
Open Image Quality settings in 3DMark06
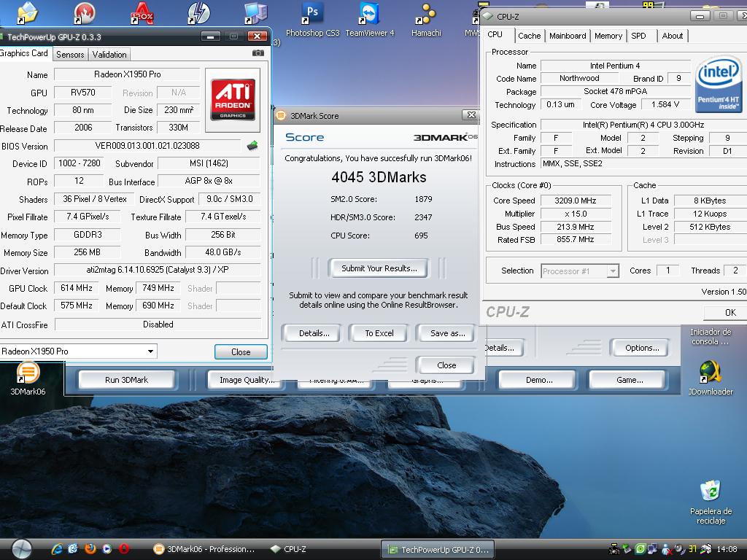tap(247, 380)
